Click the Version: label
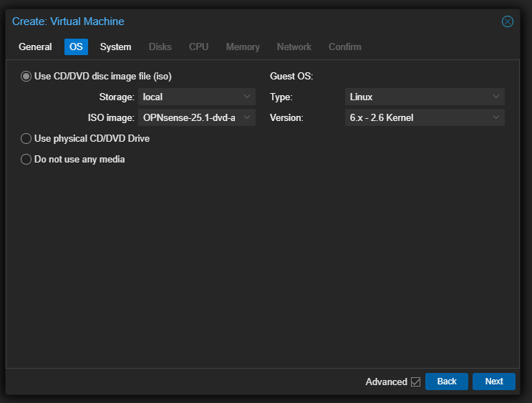The image size is (532, 403). point(286,117)
